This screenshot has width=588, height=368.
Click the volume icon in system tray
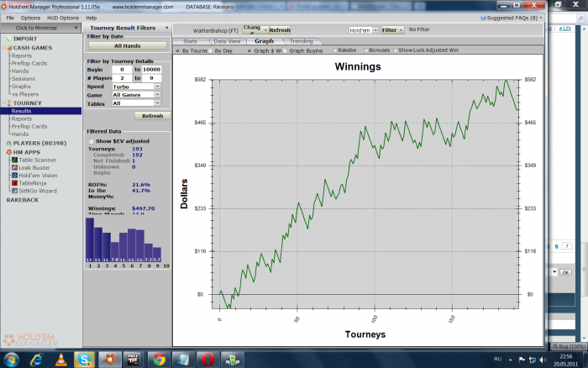543,360
